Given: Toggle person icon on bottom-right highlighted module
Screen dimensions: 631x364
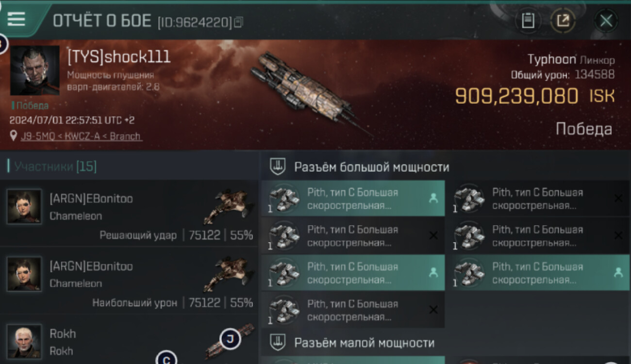Looking at the screenshot, I should click(x=618, y=273).
